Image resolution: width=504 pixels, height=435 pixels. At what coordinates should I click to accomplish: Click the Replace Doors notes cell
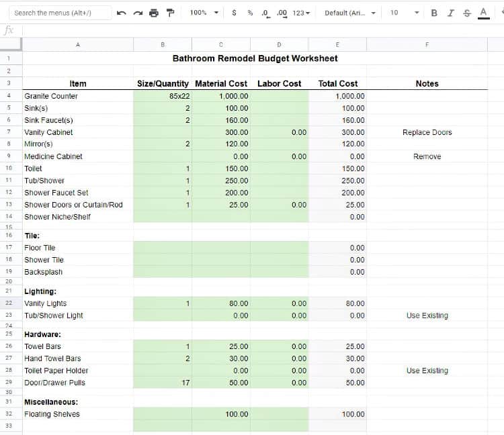[x=427, y=132]
